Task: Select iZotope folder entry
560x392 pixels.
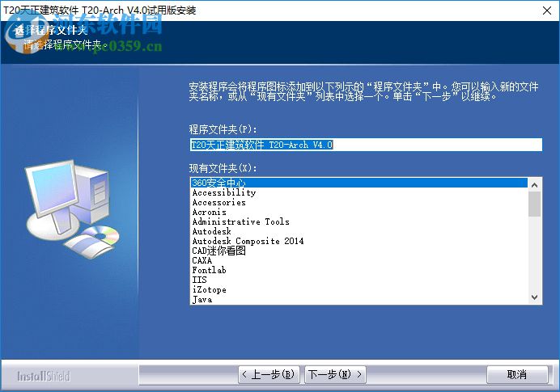Action: (359, 289)
